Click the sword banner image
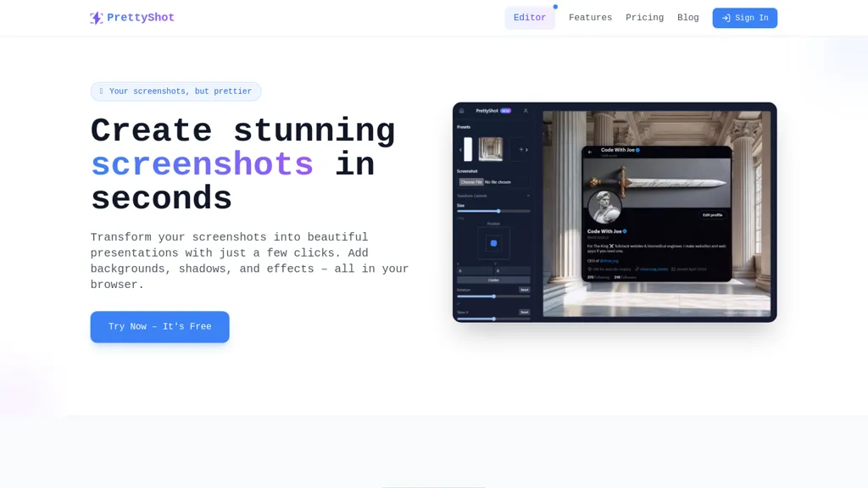868x488 pixels. coord(657,184)
